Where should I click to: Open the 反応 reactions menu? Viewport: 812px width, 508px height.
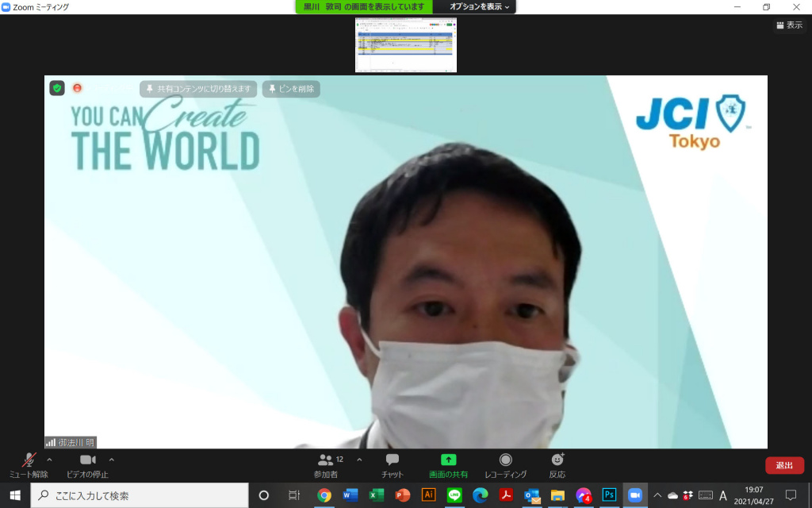(557, 465)
